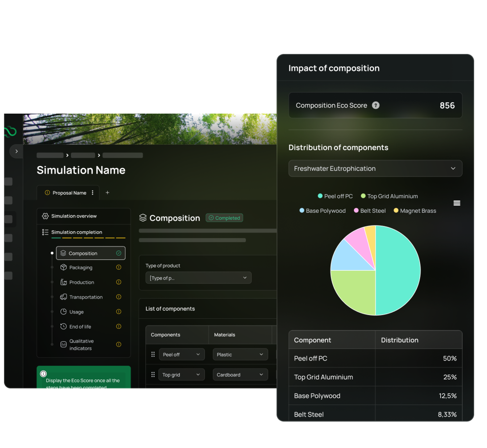Click the Simulation overview gear icon
The height and width of the screenshot is (448, 487).
tap(45, 216)
